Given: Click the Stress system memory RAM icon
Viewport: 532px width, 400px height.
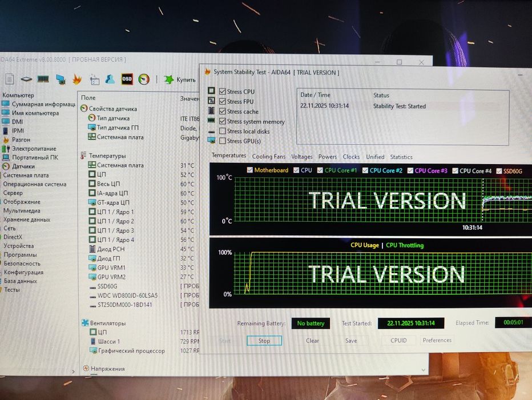Looking at the screenshot, I should point(211,121).
